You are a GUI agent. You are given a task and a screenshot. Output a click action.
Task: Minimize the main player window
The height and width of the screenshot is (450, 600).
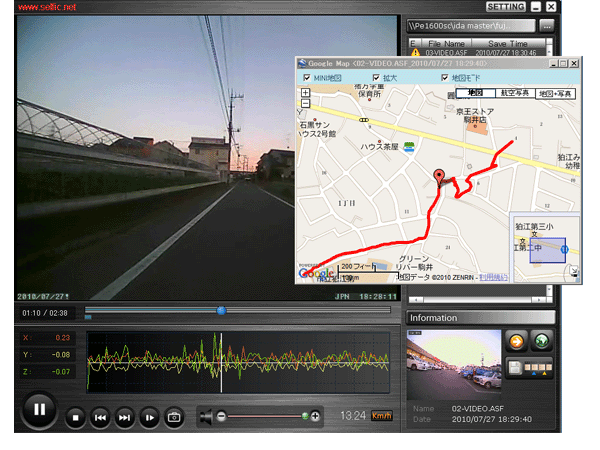[x=536, y=7]
